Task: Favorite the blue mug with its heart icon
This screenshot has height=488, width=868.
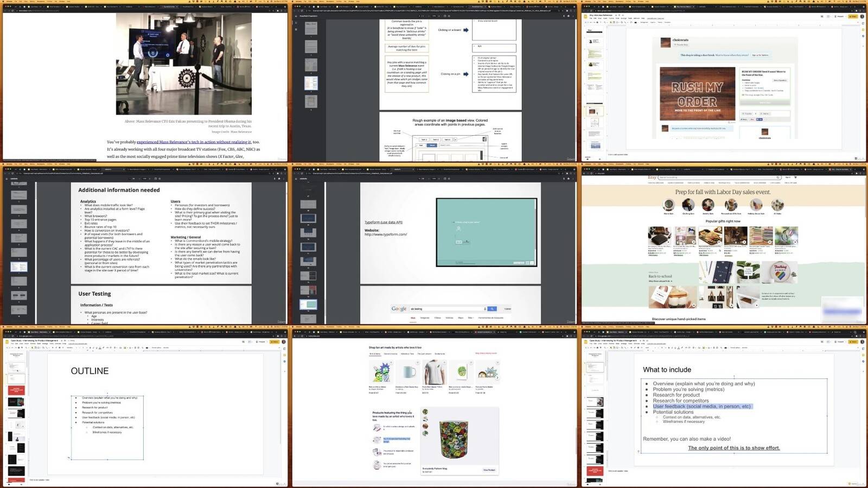Action: (418, 362)
